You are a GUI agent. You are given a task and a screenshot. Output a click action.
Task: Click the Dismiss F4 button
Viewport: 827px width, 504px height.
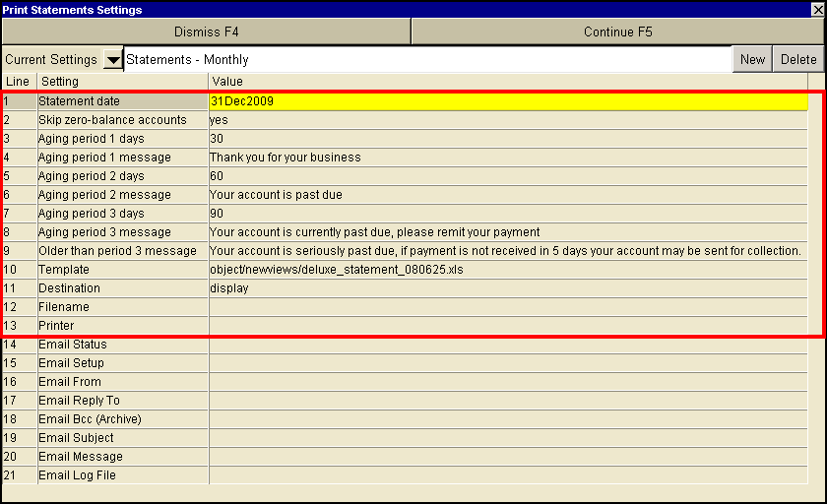206,31
